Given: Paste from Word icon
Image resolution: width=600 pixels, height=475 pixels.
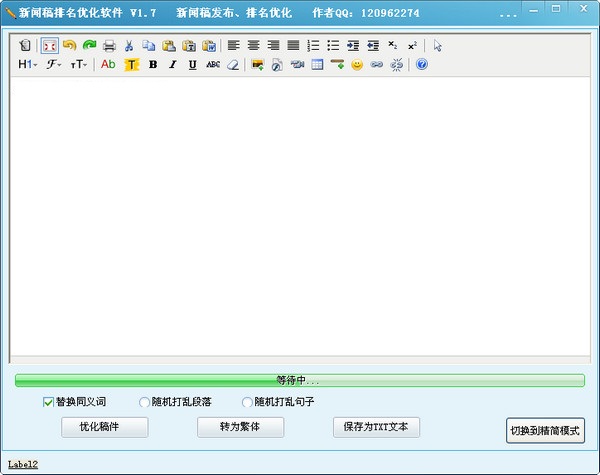Looking at the screenshot, I should [x=209, y=46].
